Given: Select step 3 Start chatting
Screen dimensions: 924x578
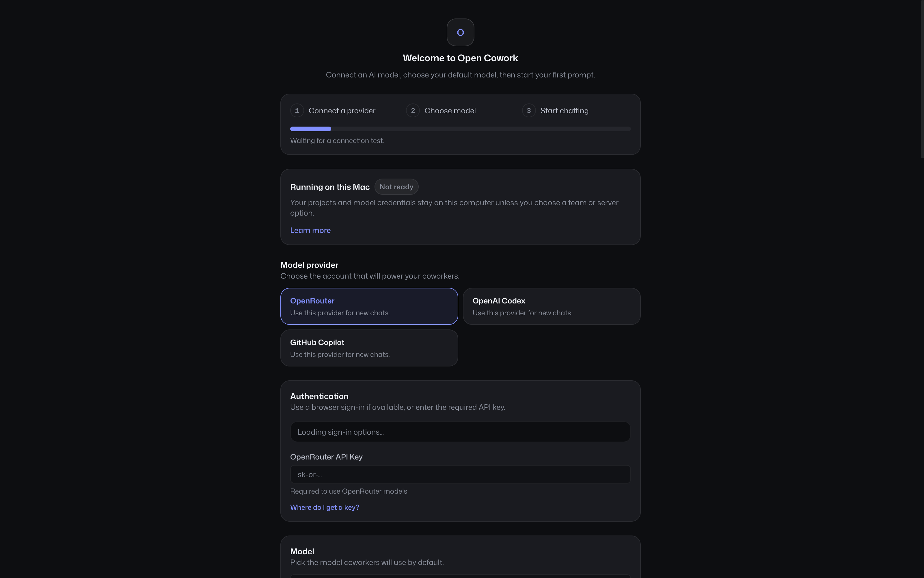Looking at the screenshot, I should point(555,110).
